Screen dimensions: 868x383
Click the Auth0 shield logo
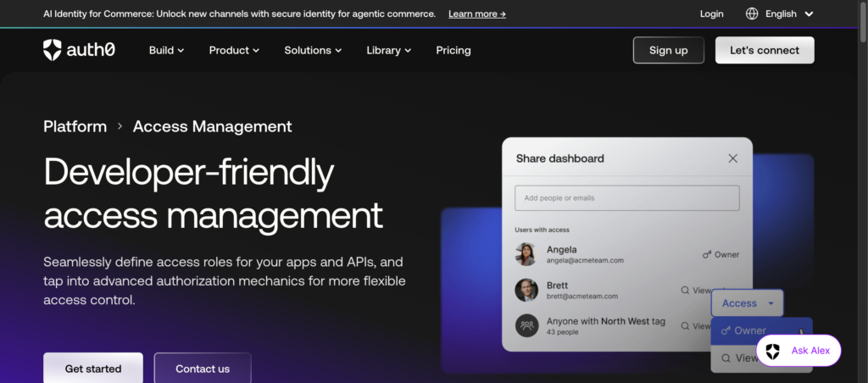tap(52, 50)
